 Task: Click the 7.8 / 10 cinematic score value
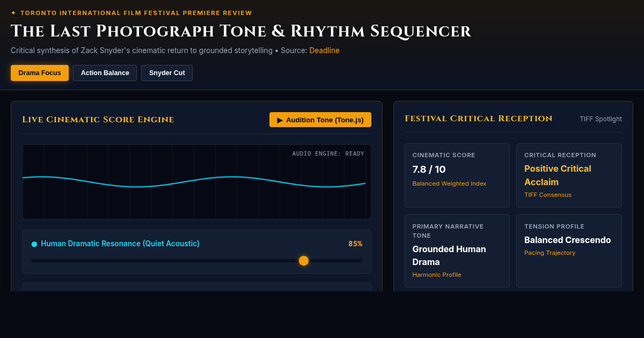429,170
